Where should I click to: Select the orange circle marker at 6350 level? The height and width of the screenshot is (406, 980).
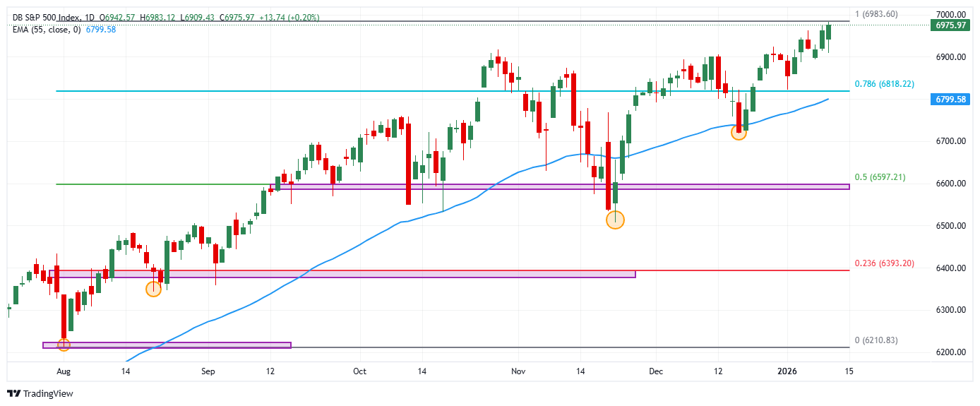point(153,289)
